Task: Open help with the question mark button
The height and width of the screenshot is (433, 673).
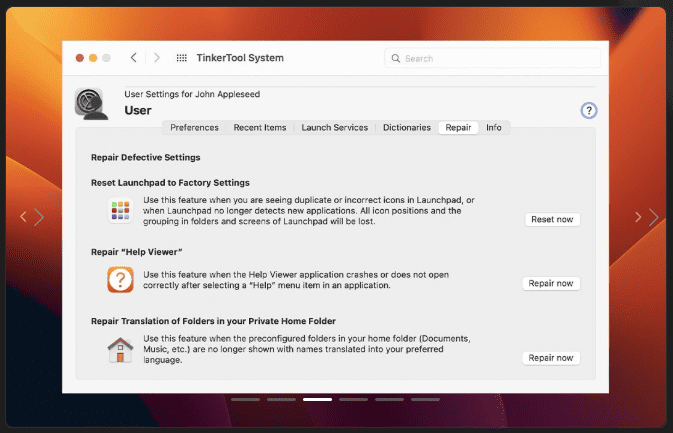Action: tap(589, 111)
